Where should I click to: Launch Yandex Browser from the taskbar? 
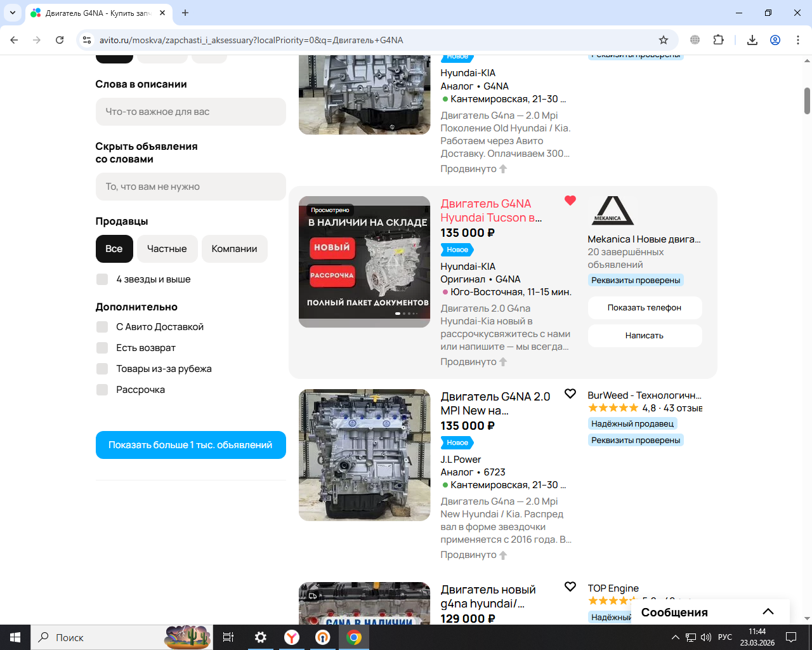(292, 637)
